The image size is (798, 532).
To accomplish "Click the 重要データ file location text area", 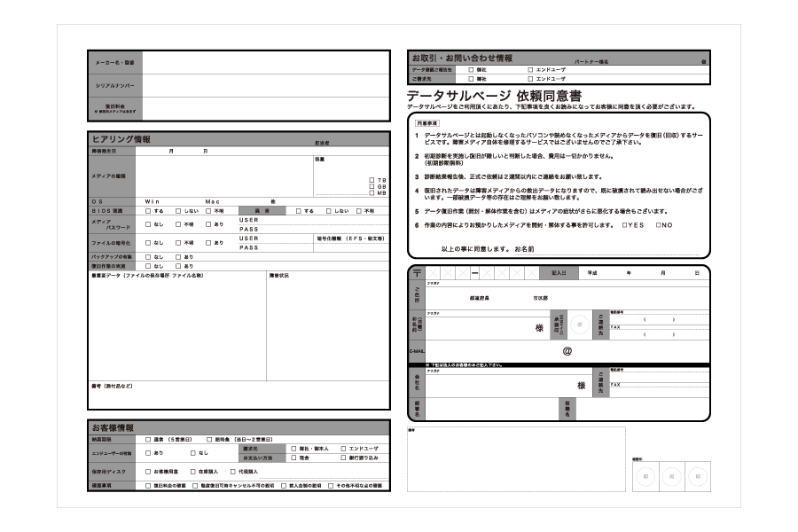I will tap(177, 328).
